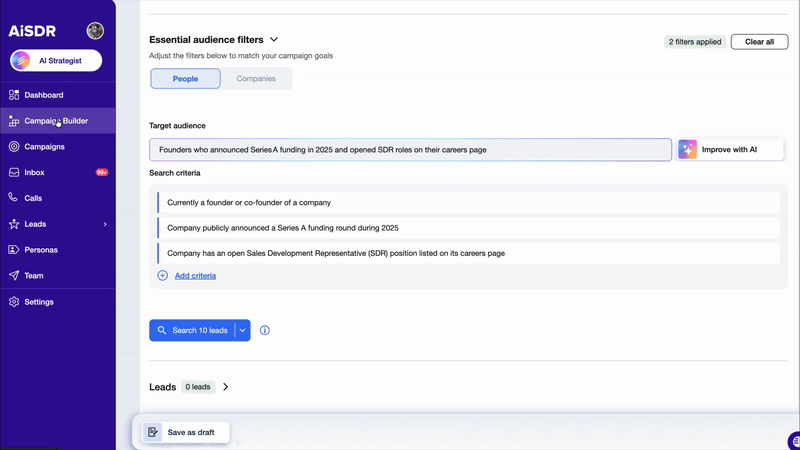
Task: Open Campaigns via its target icon
Action: 14,147
